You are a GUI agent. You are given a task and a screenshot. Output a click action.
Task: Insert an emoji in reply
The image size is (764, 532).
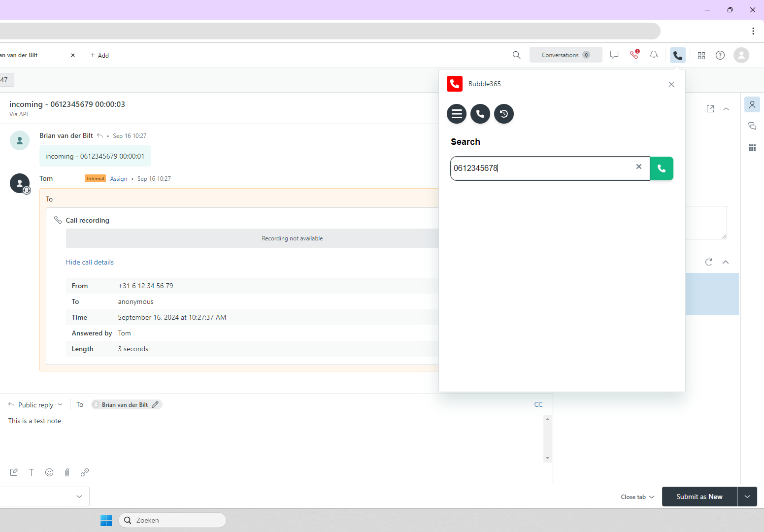[x=49, y=472]
